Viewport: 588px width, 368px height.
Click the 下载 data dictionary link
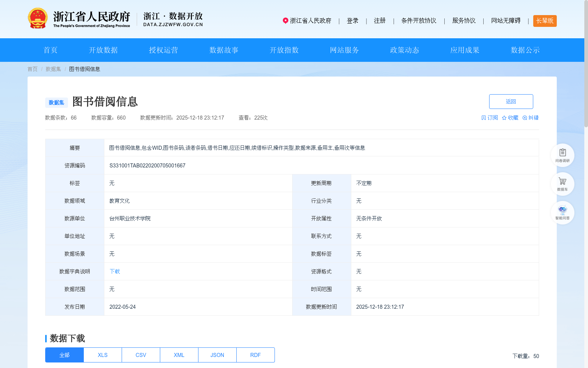(x=115, y=272)
